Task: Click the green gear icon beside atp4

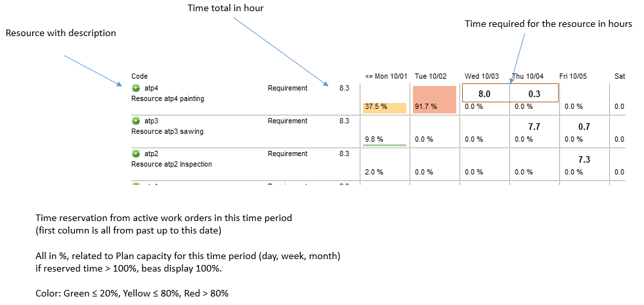Action: (x=136, y=88)
